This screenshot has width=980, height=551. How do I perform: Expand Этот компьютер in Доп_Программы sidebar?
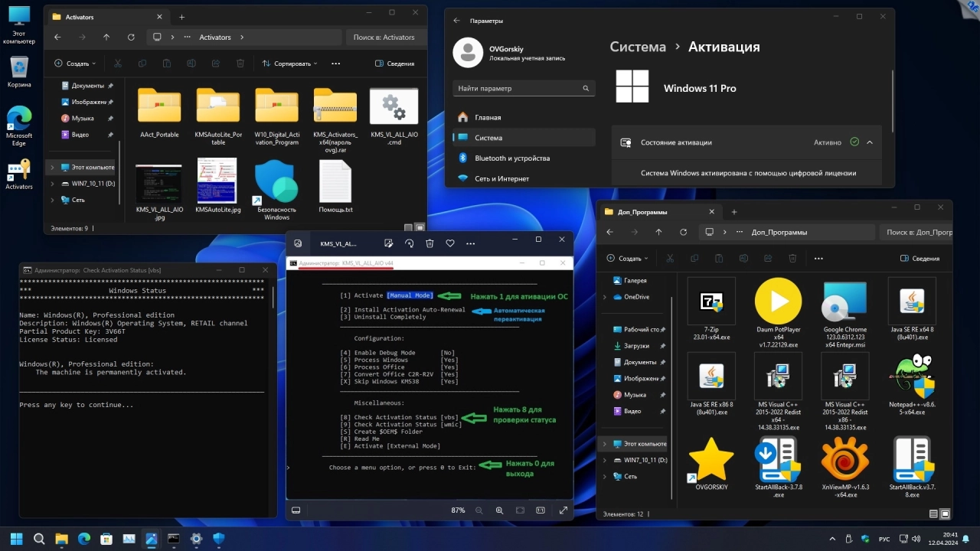pos(605,444)
